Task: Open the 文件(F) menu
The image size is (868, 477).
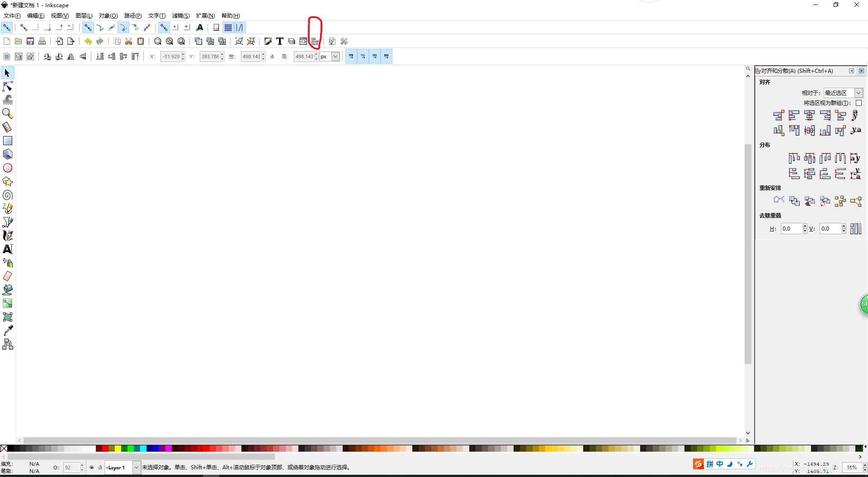Action: (x=12, y=15)
